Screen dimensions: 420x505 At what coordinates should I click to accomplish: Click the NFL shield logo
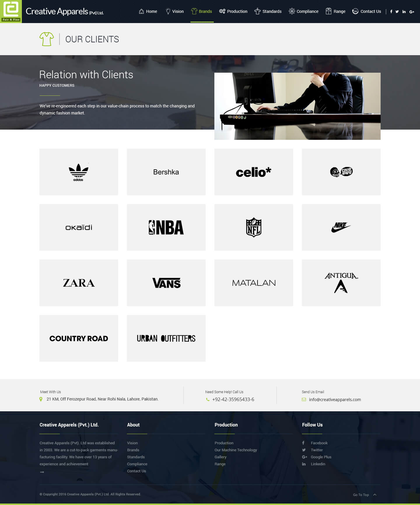click(254, 227)
